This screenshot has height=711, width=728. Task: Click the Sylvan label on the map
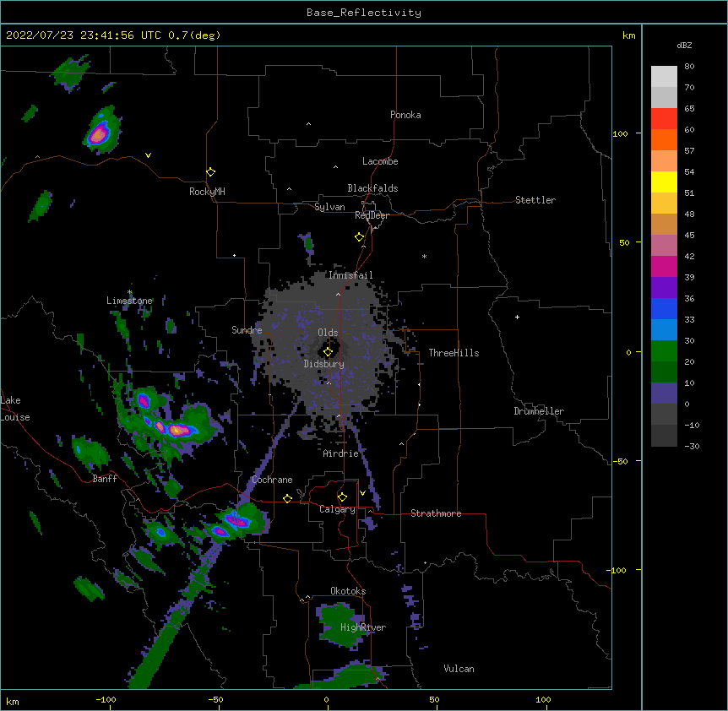pyautogui.click(x=329, y=207)
